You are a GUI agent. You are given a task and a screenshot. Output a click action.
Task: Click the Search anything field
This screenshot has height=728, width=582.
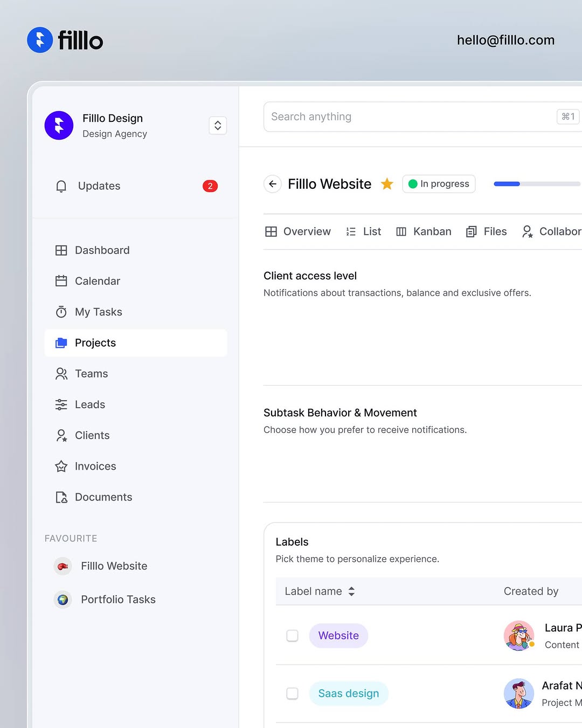tap(422, 116)
